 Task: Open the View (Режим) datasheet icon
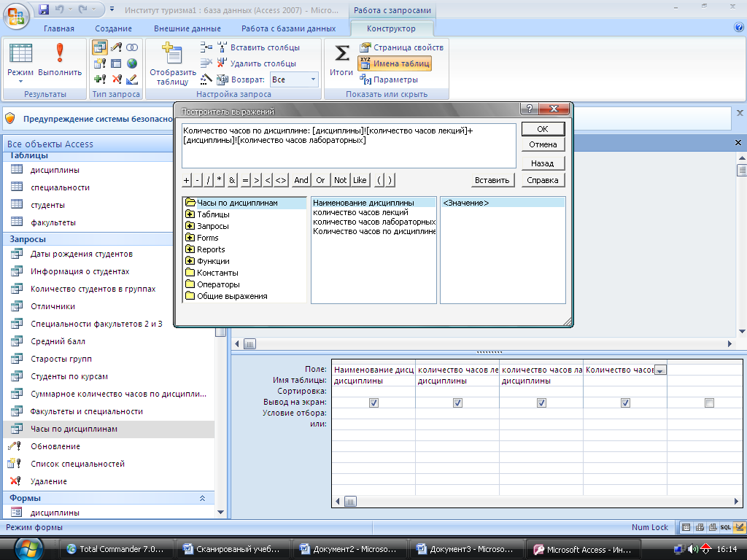(x=20, y=52)
